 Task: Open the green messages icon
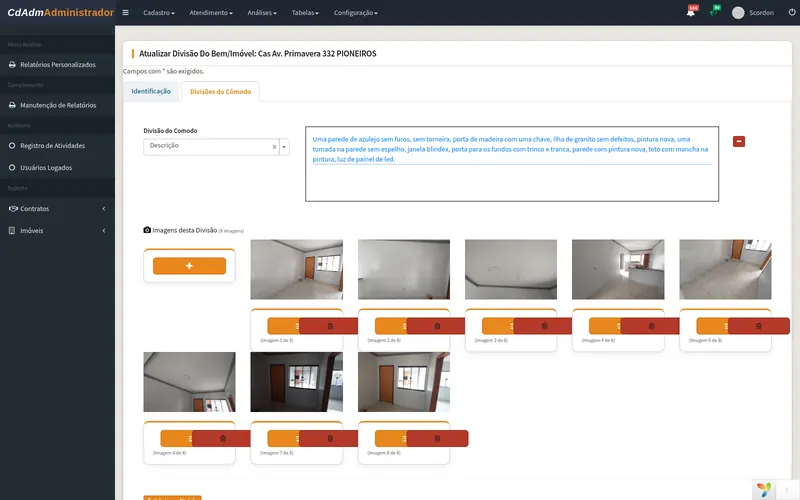pos(714,12)
